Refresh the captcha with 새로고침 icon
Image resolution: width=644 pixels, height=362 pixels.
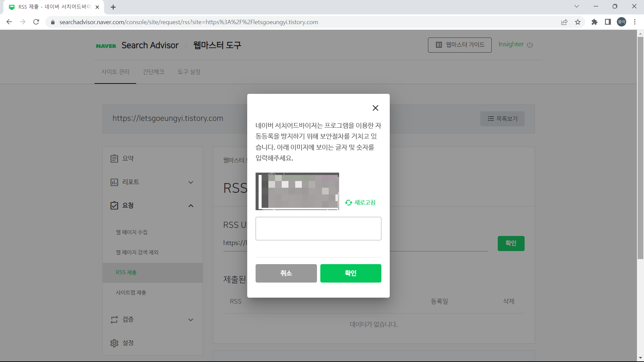(349, 202)
